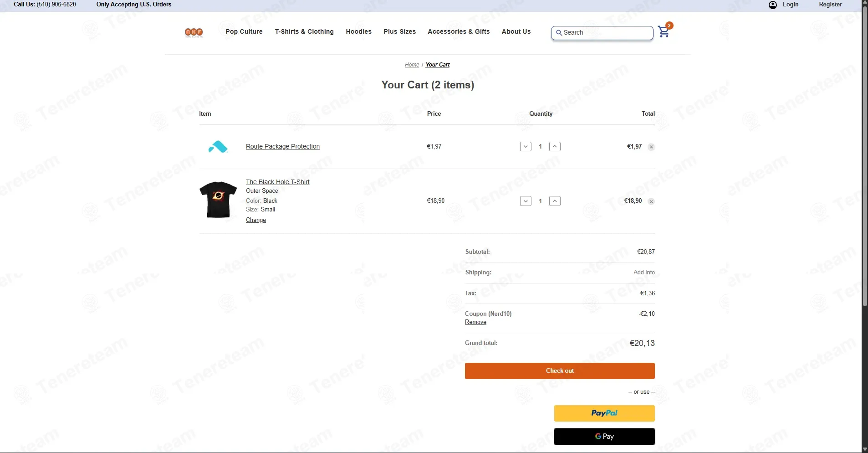
Task: Click the Price column header
Action: pyautogui.click(x=434, y=114)
